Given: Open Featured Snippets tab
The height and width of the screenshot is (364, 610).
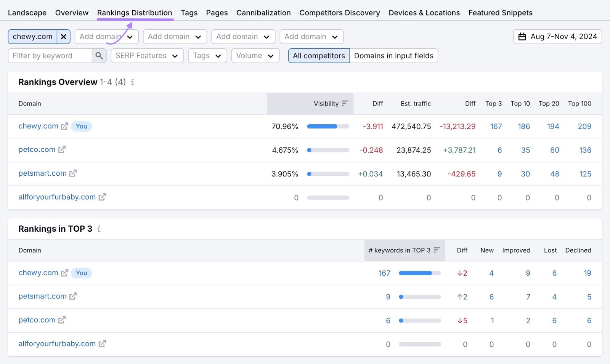Looking at the screenshot, I should coord(501,13).
